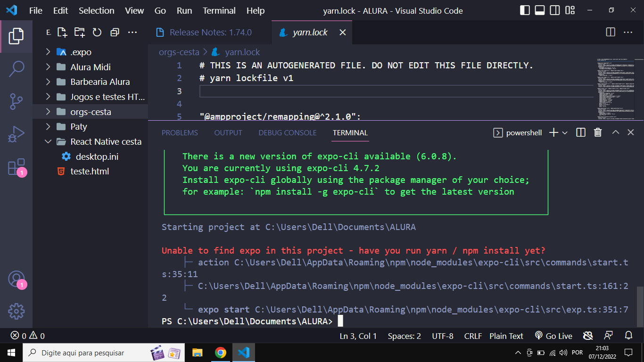This screenshot has height=362, width=644.
Task: Open the terminal launch profile dropdown
Action: tap(565, 133)
